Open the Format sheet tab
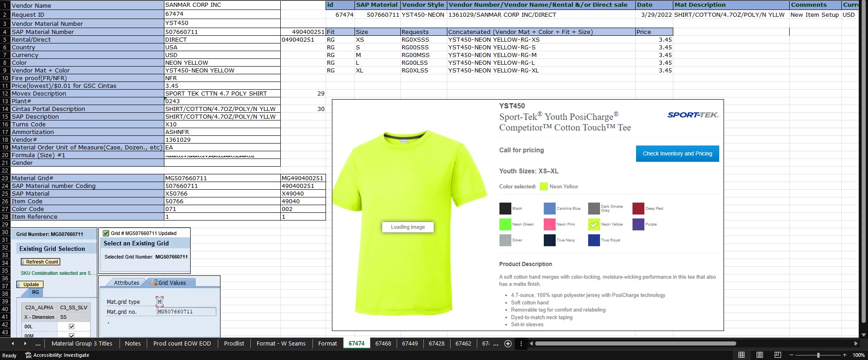 (x=327, y=344)
